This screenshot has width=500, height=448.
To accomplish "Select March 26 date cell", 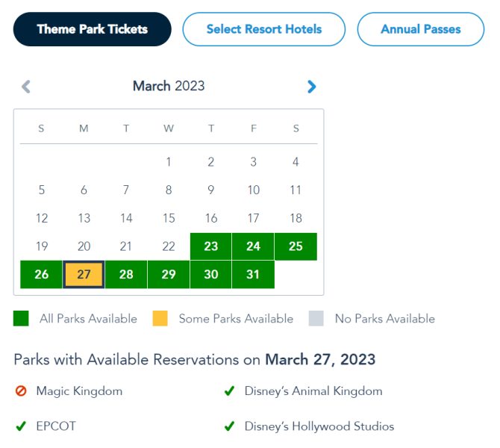I will pyautogui.click(x=42, y=275).
